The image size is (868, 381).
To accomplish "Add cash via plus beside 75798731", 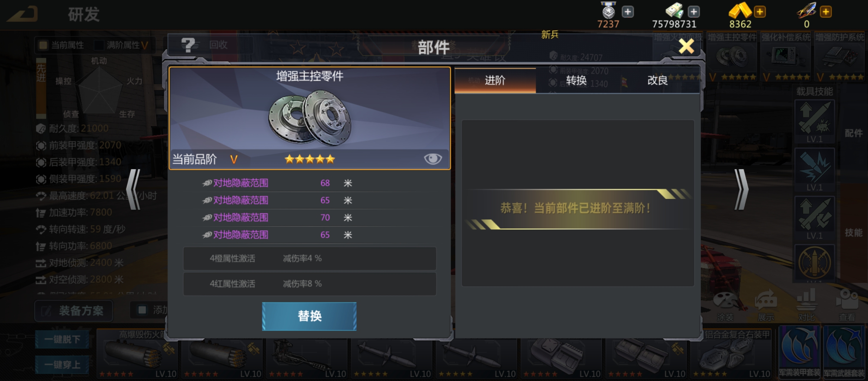I will tap(693, 12).
